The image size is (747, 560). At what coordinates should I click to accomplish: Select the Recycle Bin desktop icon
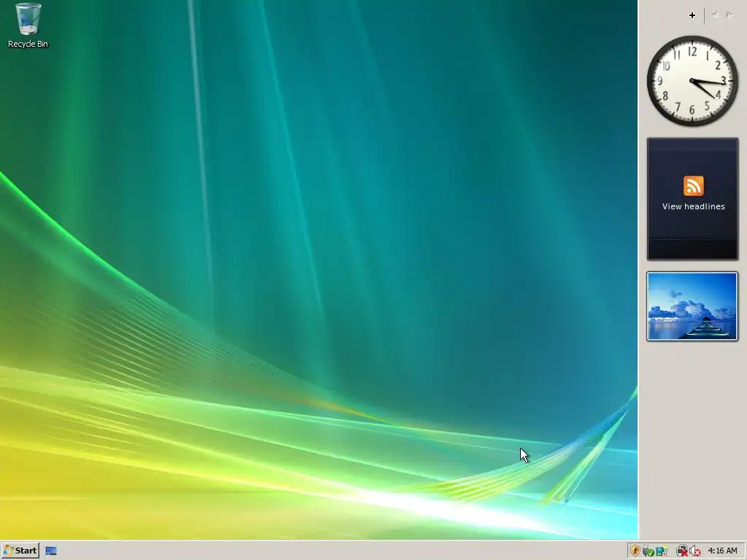click(28, 26)
